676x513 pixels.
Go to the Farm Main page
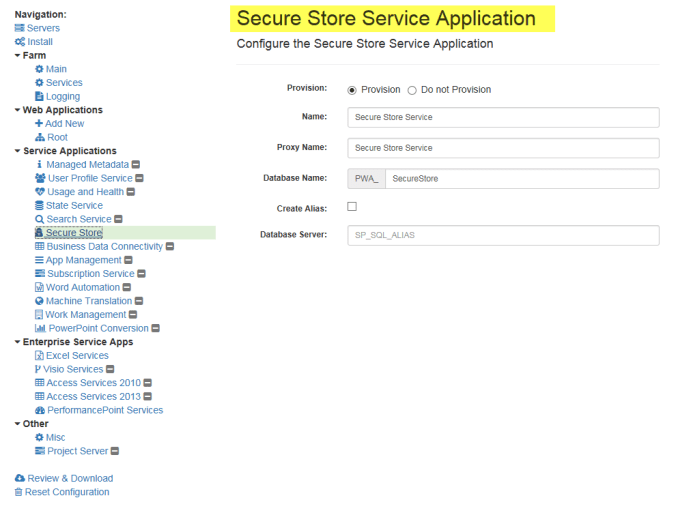tap(56, 69)
